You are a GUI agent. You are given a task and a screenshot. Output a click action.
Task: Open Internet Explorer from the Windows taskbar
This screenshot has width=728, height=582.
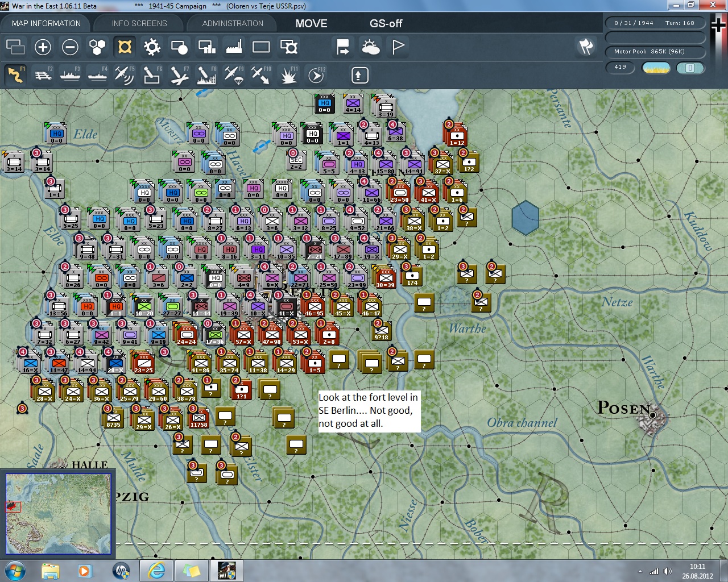click(156, 570)
